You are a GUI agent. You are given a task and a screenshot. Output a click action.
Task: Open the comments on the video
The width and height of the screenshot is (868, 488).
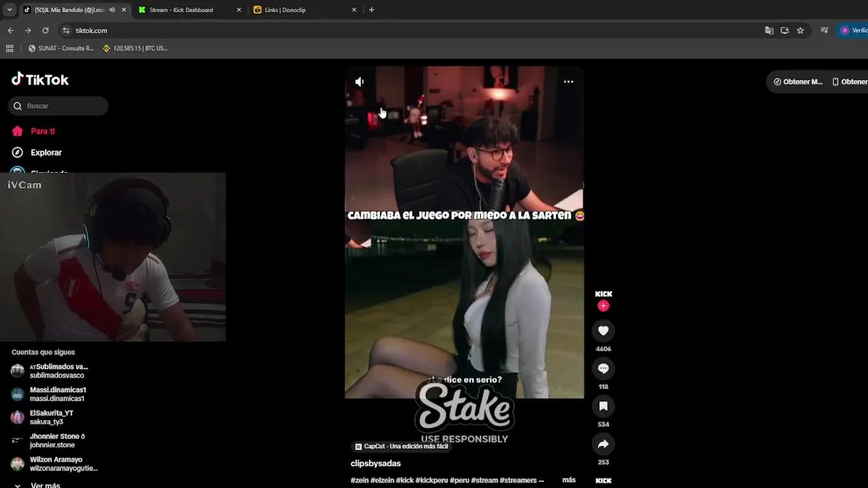(x=603, y=369)
